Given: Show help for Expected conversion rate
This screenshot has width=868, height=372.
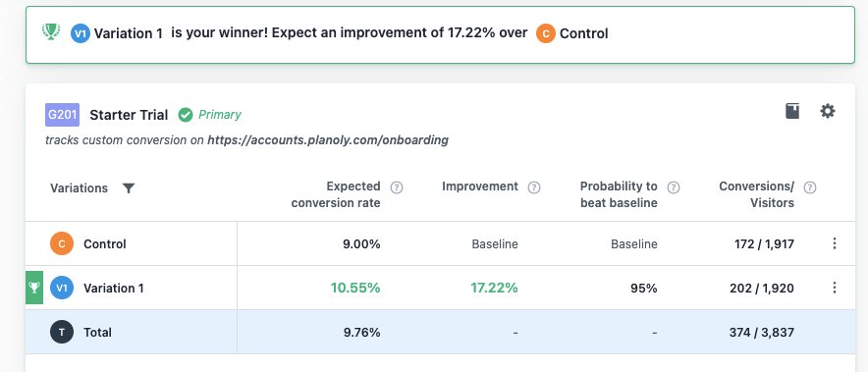Looking at the screenshot, I should point(397,187).
